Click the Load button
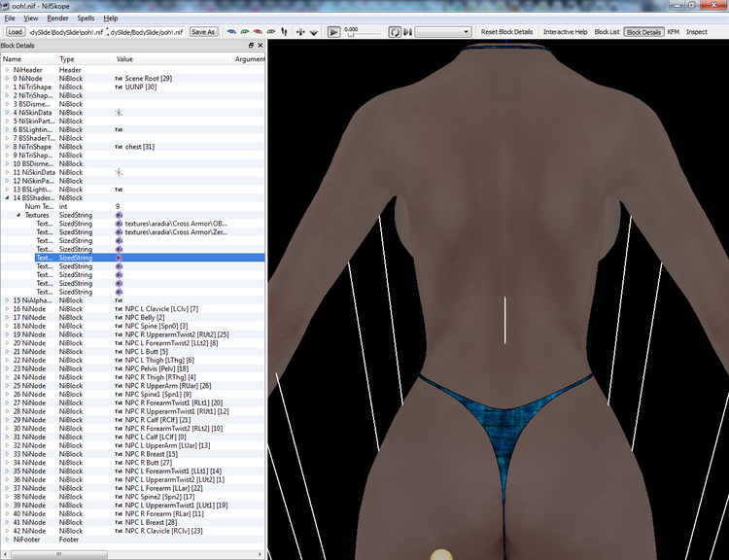729x560 pixels. (x=15, y=32)
